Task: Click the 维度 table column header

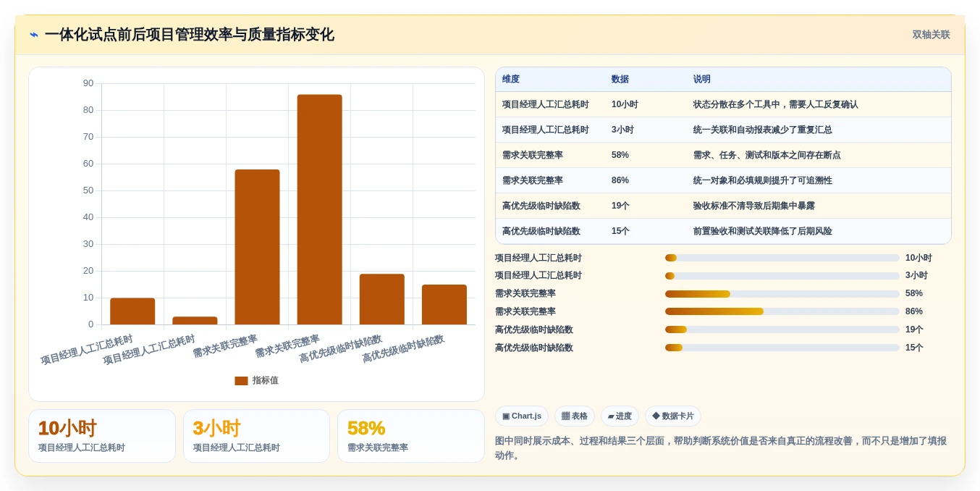Action: [511, 80]
